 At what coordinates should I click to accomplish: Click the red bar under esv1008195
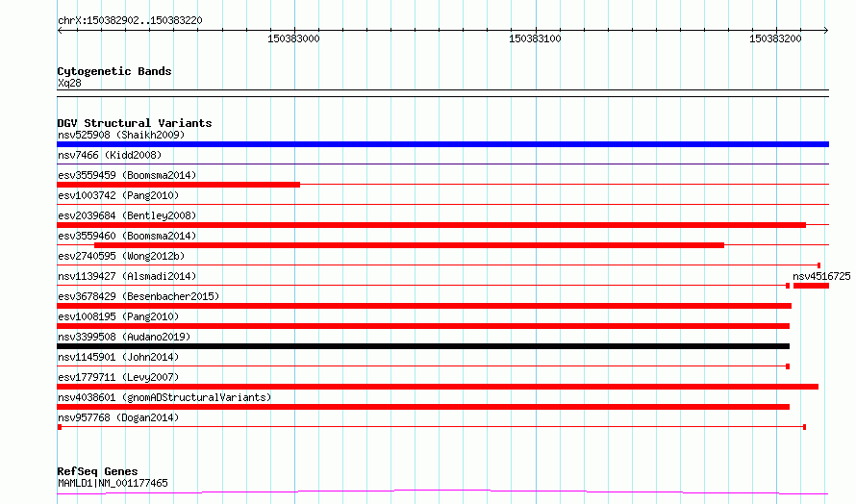click(x=423, y=326)
